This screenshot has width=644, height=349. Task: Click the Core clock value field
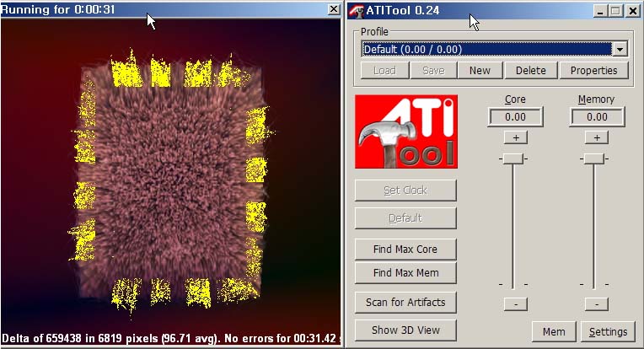pos(515,117)
